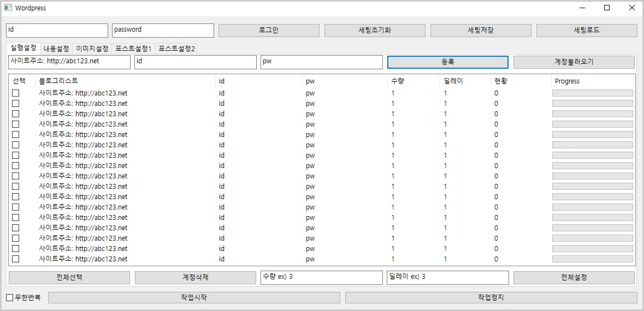Apply settings with the 전체설정 button

click(574, 277)
